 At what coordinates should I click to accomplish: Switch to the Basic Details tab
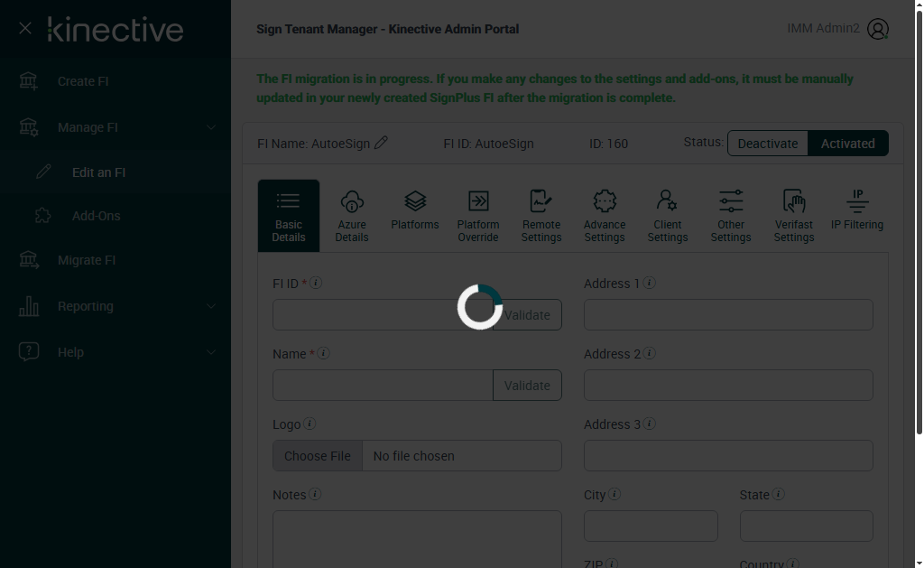[x=289, y=216]
